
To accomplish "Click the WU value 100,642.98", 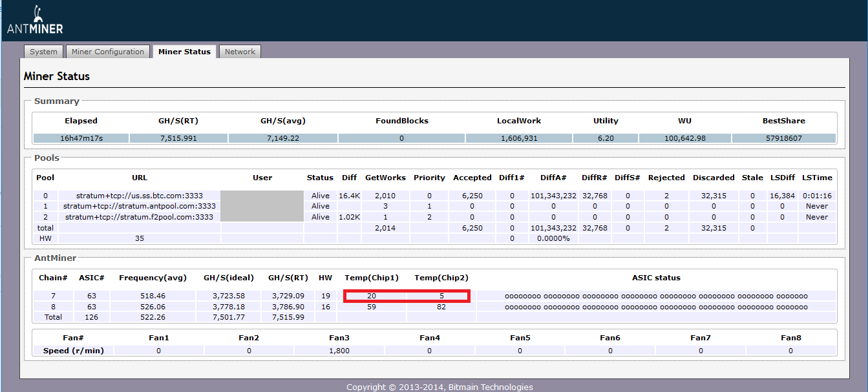I will pyautogui.click(x=684, y=138).
